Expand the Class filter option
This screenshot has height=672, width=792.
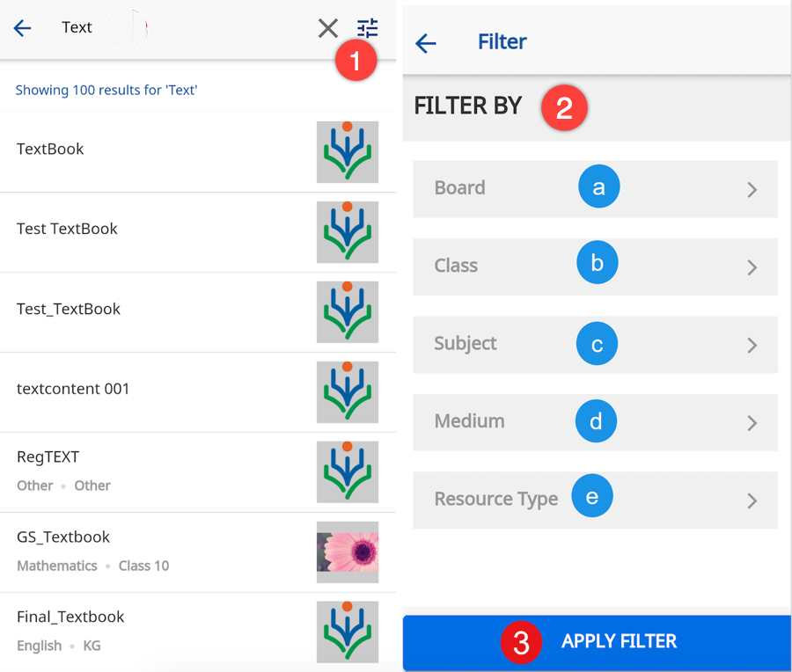point(595,267)
